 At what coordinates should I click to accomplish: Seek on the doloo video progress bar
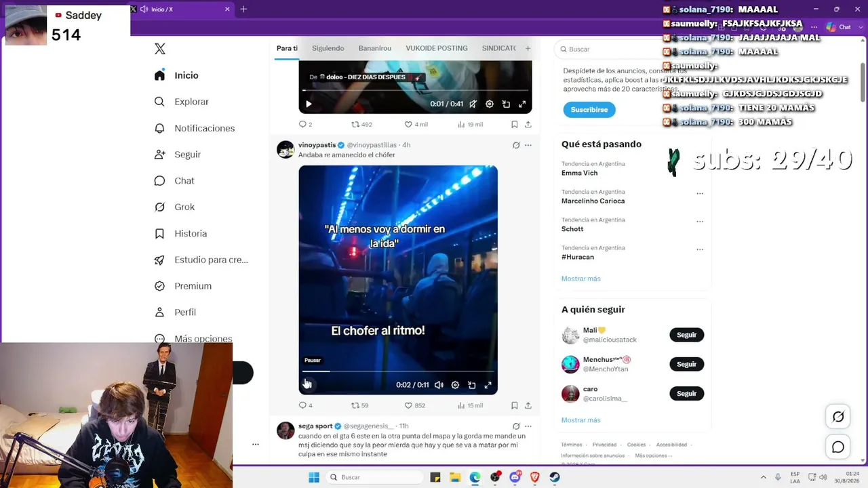click(415, 90)
